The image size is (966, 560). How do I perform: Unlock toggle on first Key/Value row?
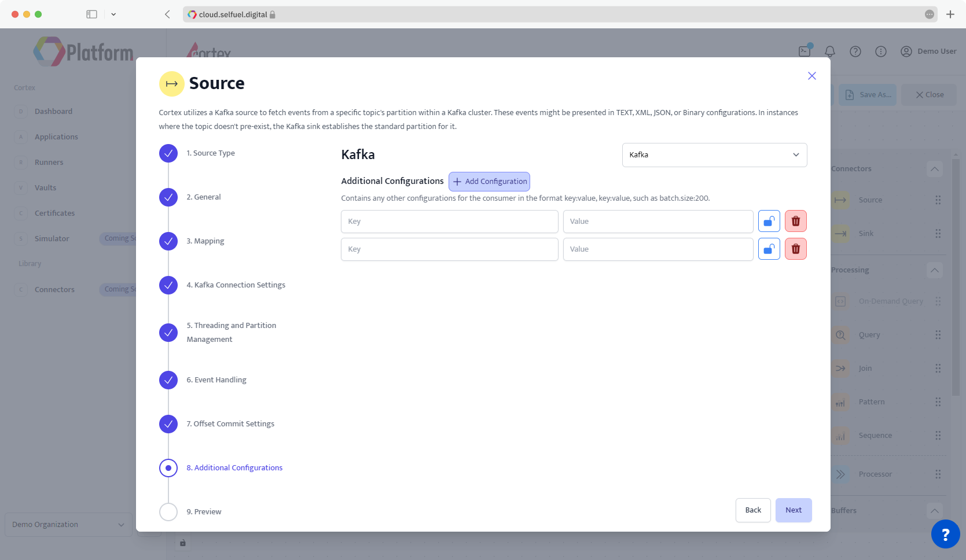769,221
